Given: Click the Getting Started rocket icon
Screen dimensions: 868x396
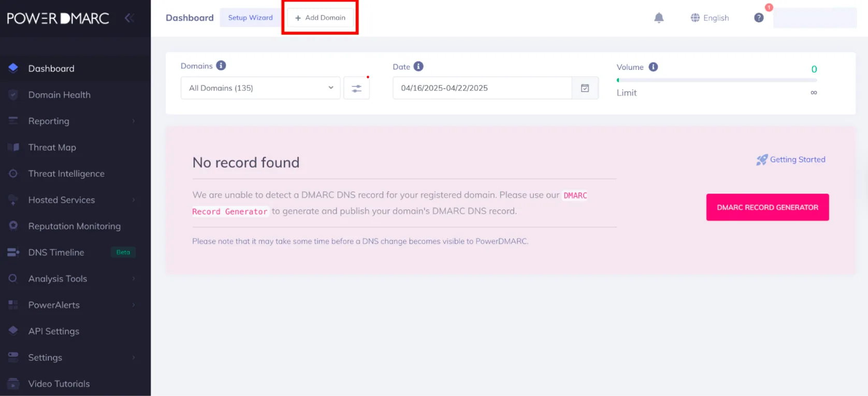Looking at the screenshot, I should 761,160.
